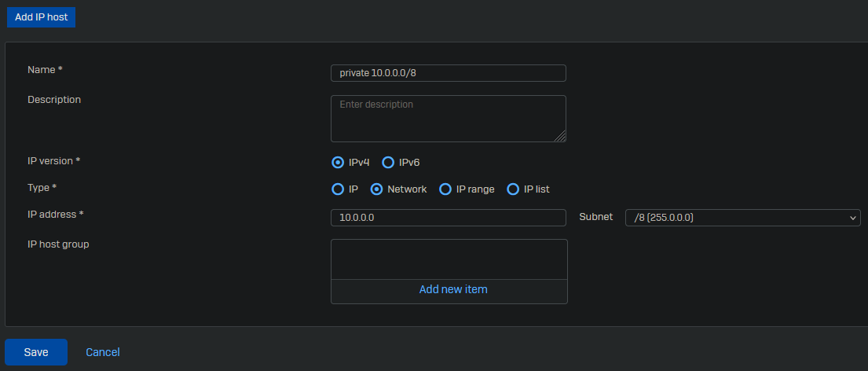868x371 pixels.
Task: Select the IP list type option
Action: [x=513, y=189]
